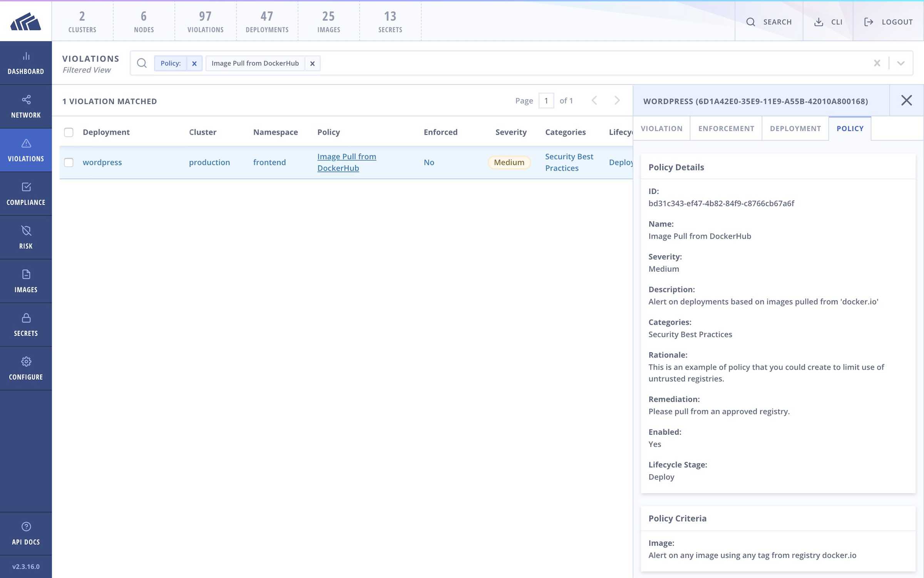Sort by the Categories column header
The width and height of the screenshot is (924, 578).
tap(565, 132)
